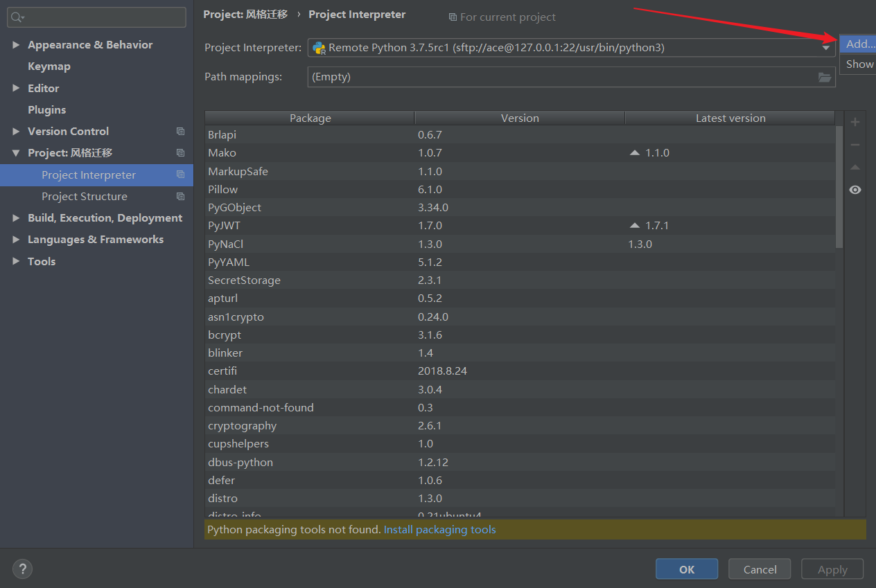876x588 pixels.
Task: Click the PyJWT upgrade available arrow
Action: click(634, 226)
